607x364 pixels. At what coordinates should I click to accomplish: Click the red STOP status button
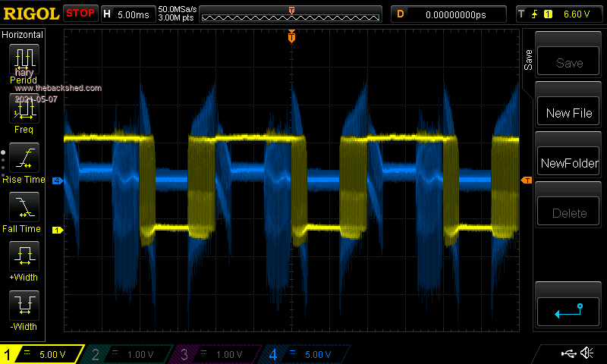pos(80,14)
